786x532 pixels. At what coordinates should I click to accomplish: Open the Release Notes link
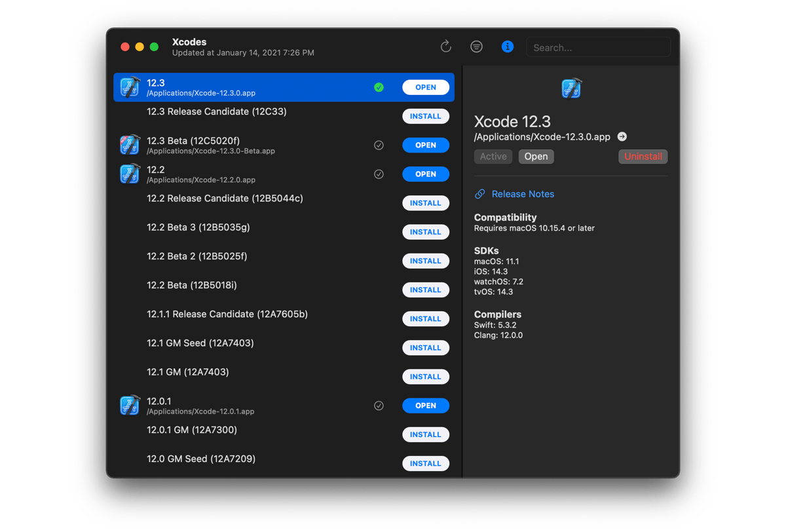coord(523,194)
